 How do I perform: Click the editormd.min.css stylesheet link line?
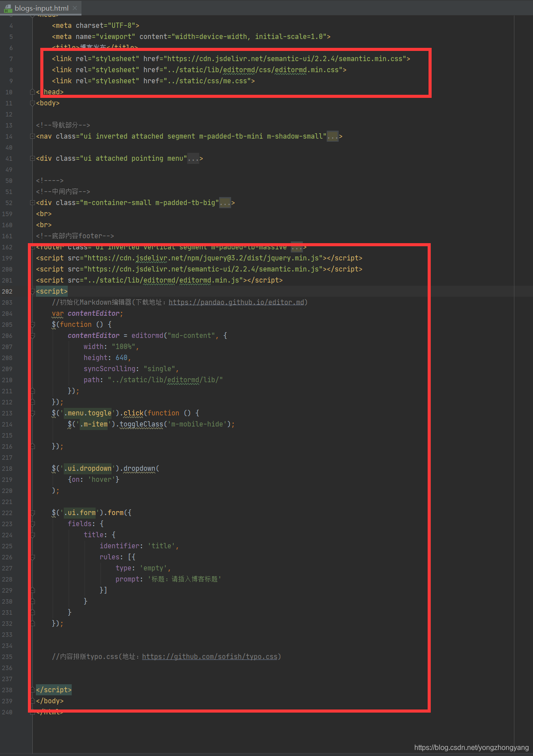tap(199, 70)
